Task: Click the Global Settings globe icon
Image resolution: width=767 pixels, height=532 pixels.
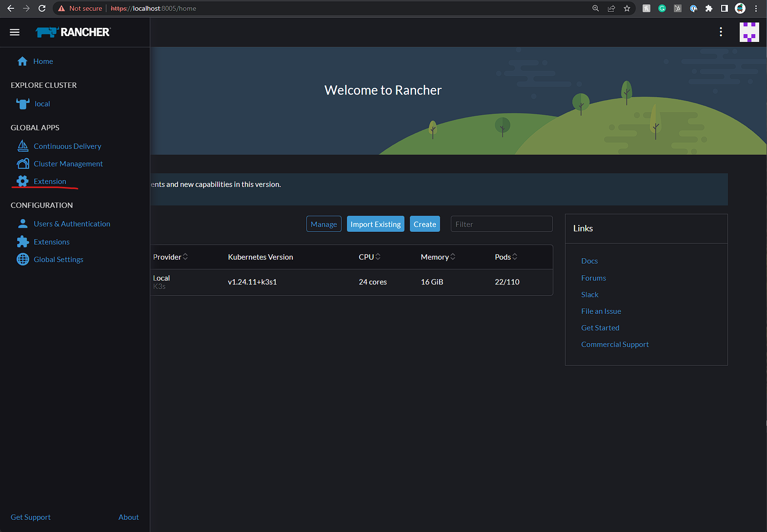Action: point(23,259)
